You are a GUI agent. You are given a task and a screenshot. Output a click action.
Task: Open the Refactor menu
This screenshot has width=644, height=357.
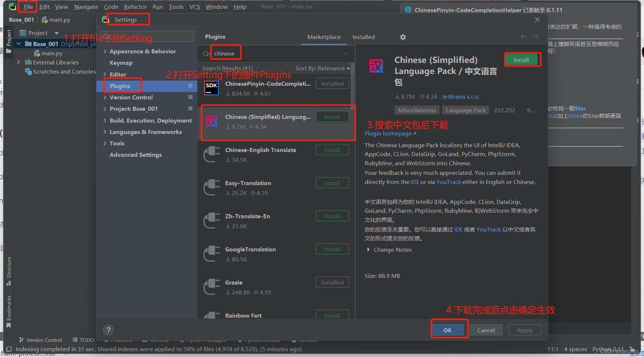point(135,7)
